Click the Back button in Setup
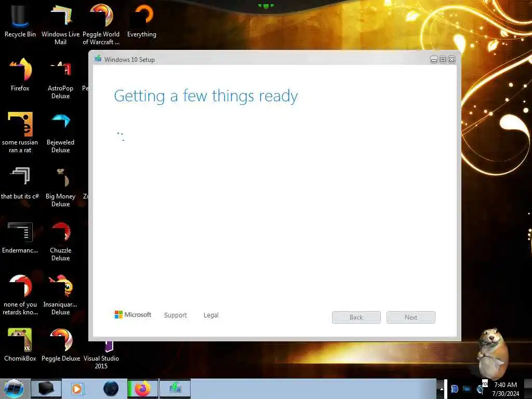Image resolution: width=532 pixels, height=399 pixels. pos(356,317)
